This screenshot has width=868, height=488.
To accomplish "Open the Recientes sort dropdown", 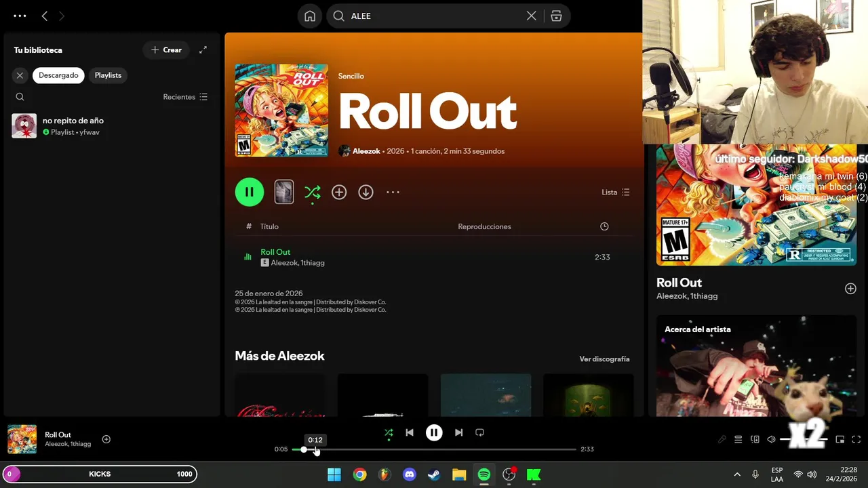I will (x=185, y=97).
